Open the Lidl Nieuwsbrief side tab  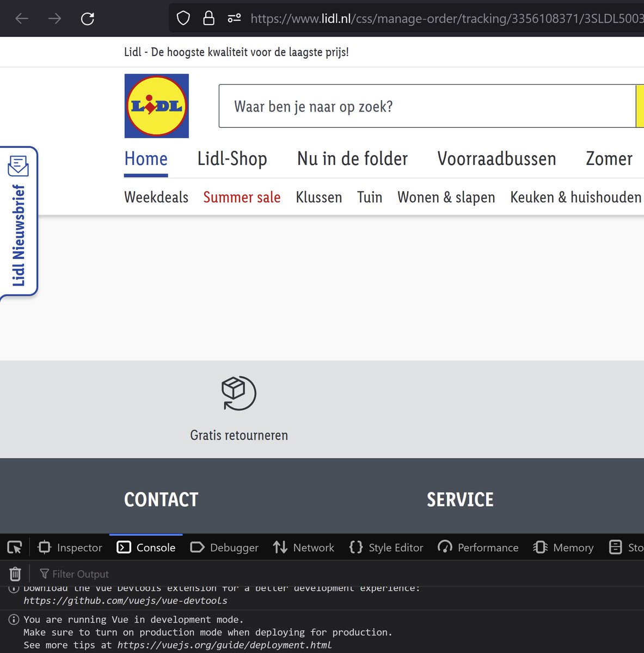(x=19, y=221)
